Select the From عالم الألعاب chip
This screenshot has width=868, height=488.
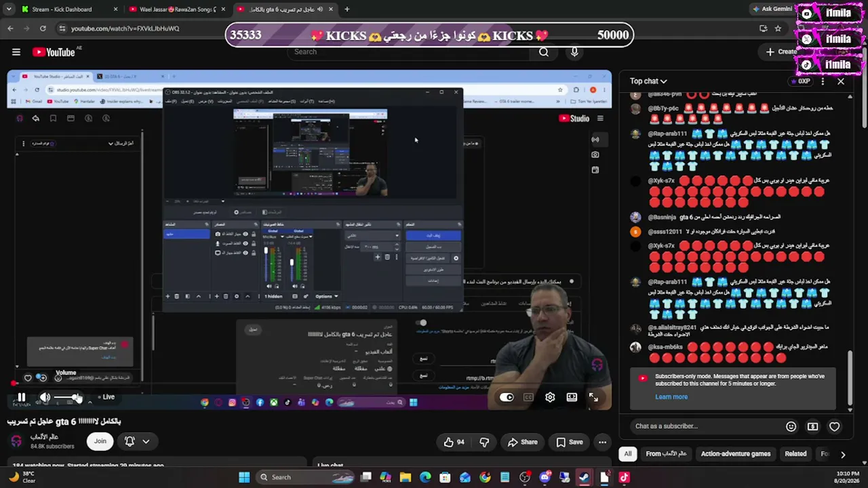coord(666,454)
